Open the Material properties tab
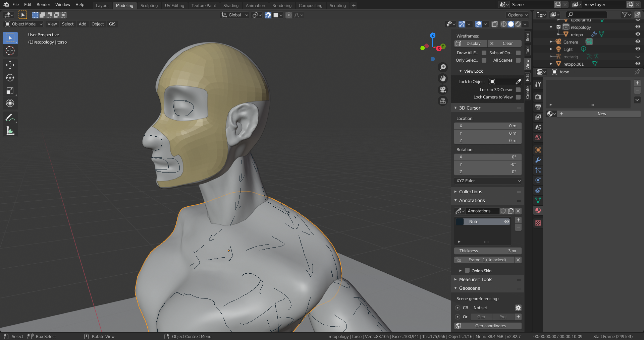The image size is (644, 340). coord(538,210)
